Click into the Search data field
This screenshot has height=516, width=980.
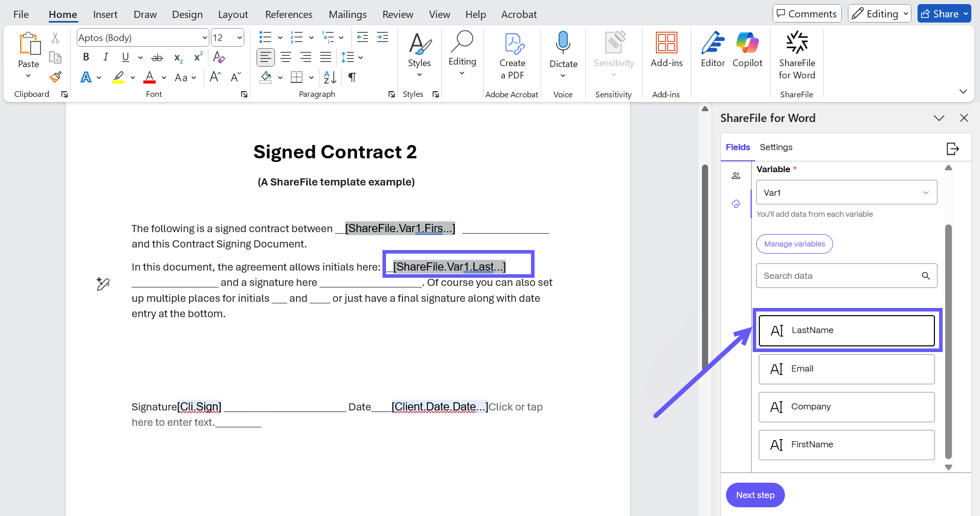tap(840, 276)
